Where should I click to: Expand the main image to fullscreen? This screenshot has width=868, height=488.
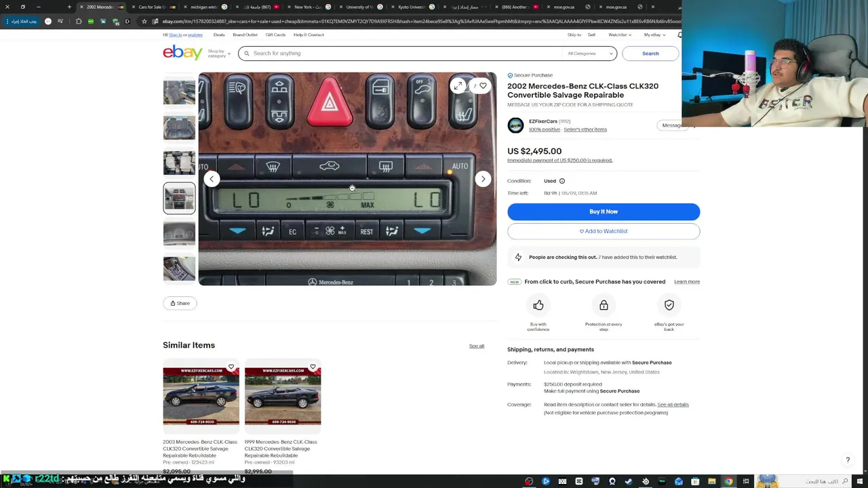click(458, 86)
